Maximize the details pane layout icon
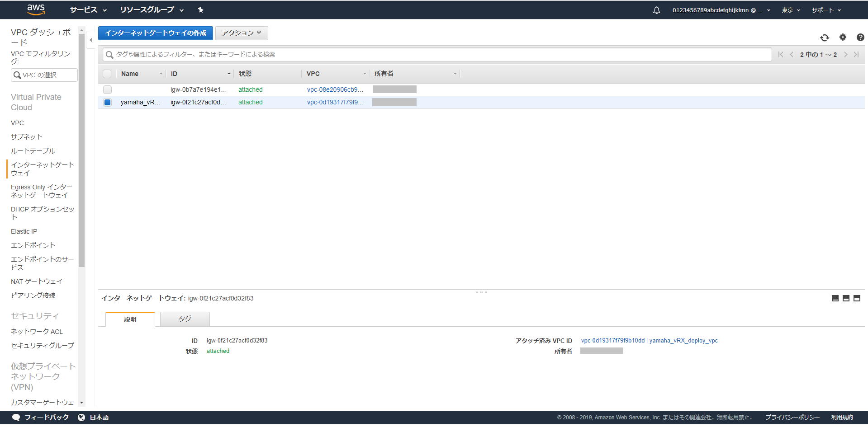Image resolution: width=868 pixels, height=427 pixels. (x=857, y=298)
